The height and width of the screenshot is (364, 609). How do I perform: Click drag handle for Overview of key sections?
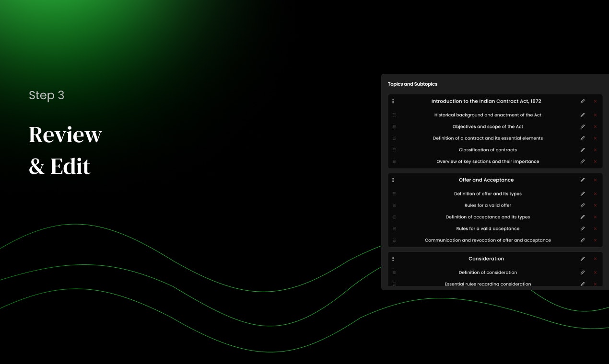394,161
